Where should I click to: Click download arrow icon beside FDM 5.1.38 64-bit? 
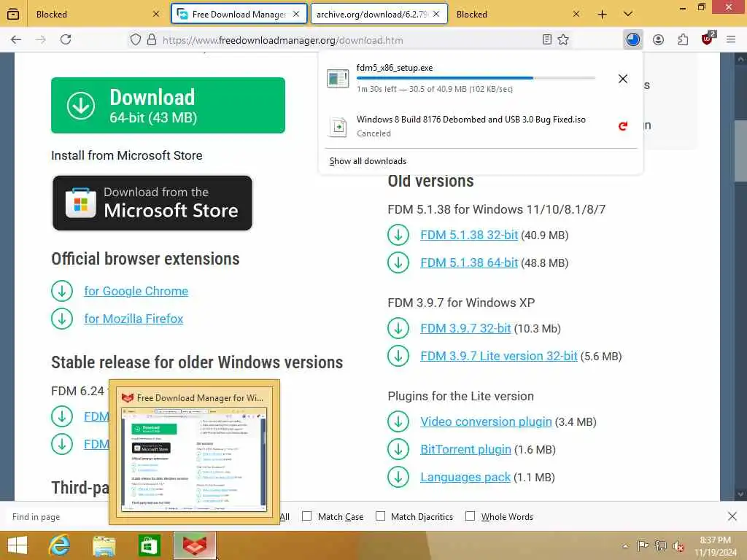pos(398,262)
